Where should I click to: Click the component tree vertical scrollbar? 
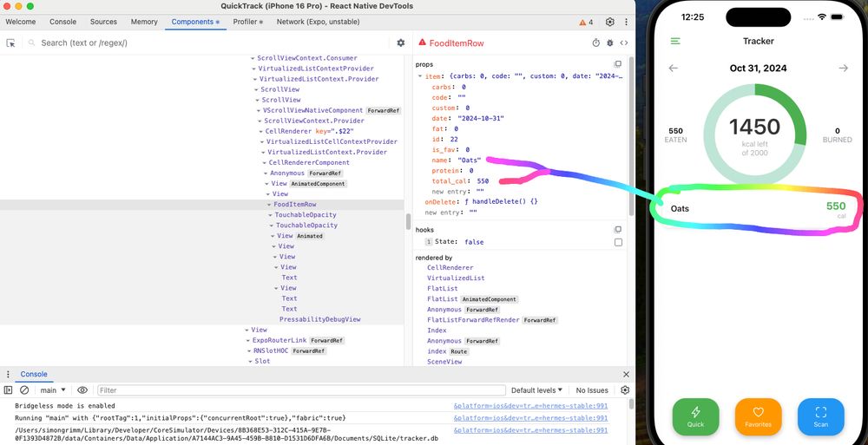pos(409,221)
